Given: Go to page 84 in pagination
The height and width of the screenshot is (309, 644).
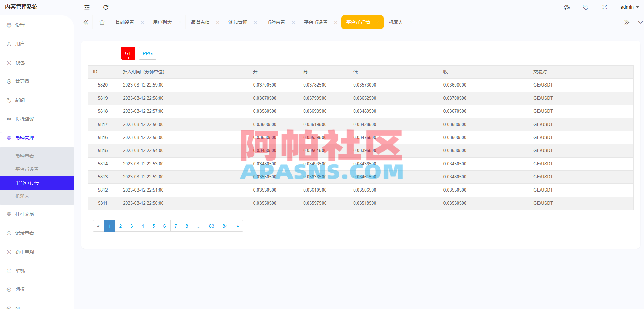Looking at the screenshot, I should click(x=225, y=226).
